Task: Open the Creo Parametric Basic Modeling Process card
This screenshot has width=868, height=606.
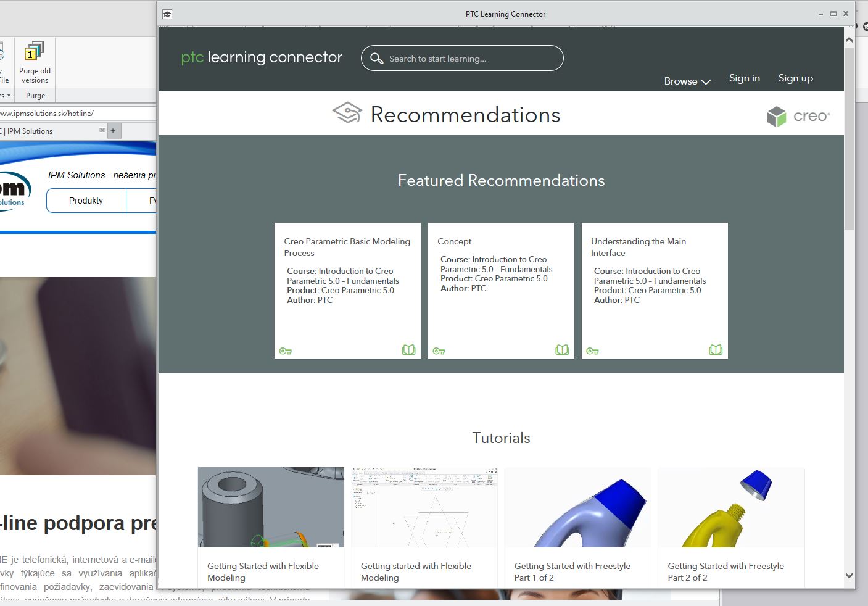Action: tap(347, 290)
